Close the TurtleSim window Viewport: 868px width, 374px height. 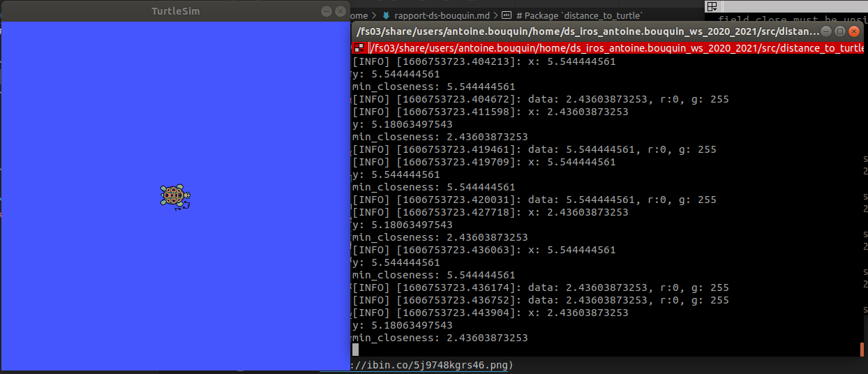point(341,11)
